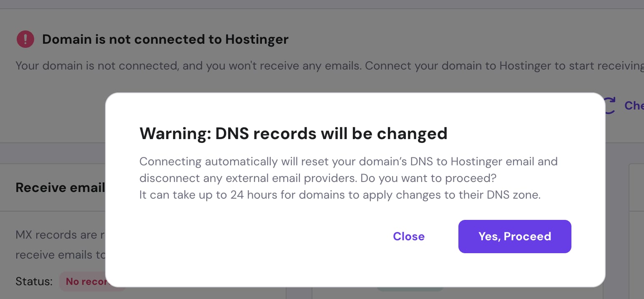
Task: Dismiss the dialog with Close
Action: (x=409, y=237)
